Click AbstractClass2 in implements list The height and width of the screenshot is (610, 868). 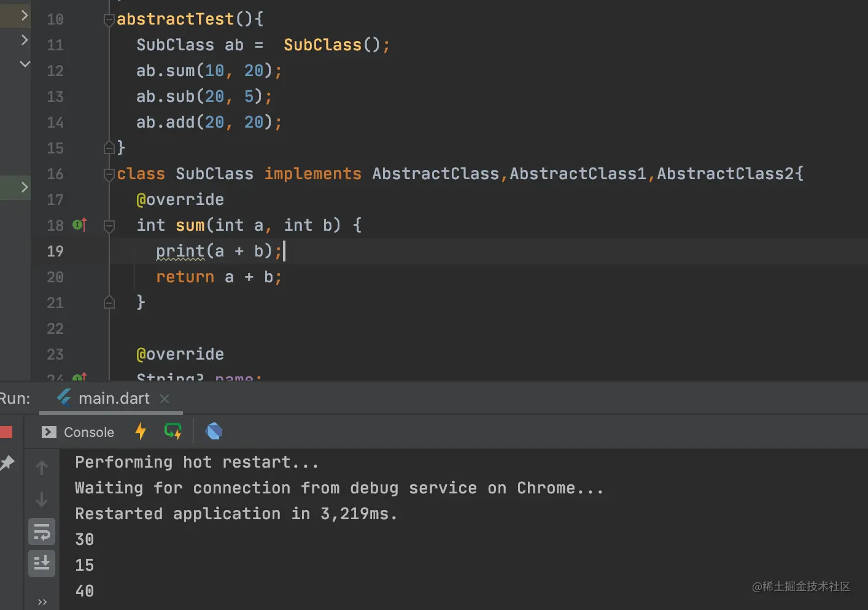(x=726, y=174)
